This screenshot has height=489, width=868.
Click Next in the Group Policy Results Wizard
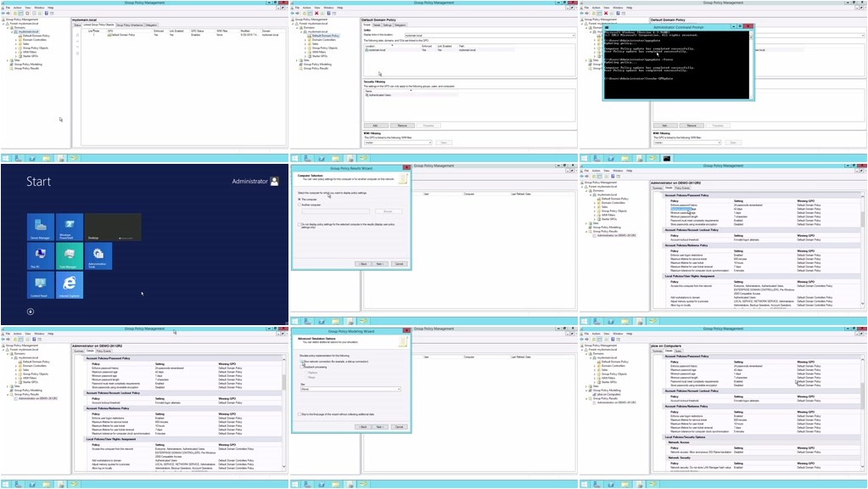coord(380,264)
